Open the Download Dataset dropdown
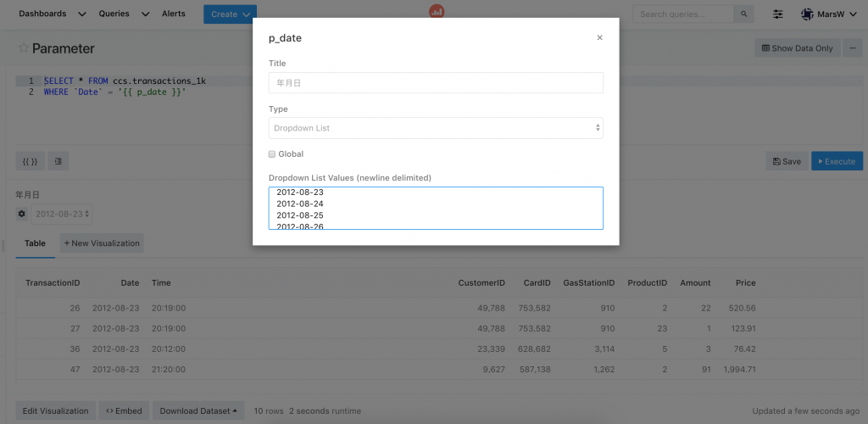The width and height of the screenshot is (868, 424). click(x=198, y=410)
